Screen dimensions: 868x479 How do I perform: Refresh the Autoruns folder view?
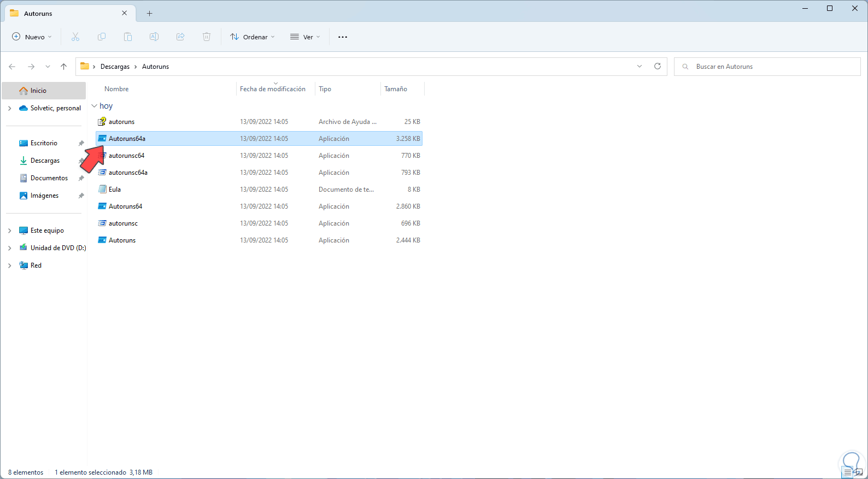pyautogui.click(x=658, y=66)
